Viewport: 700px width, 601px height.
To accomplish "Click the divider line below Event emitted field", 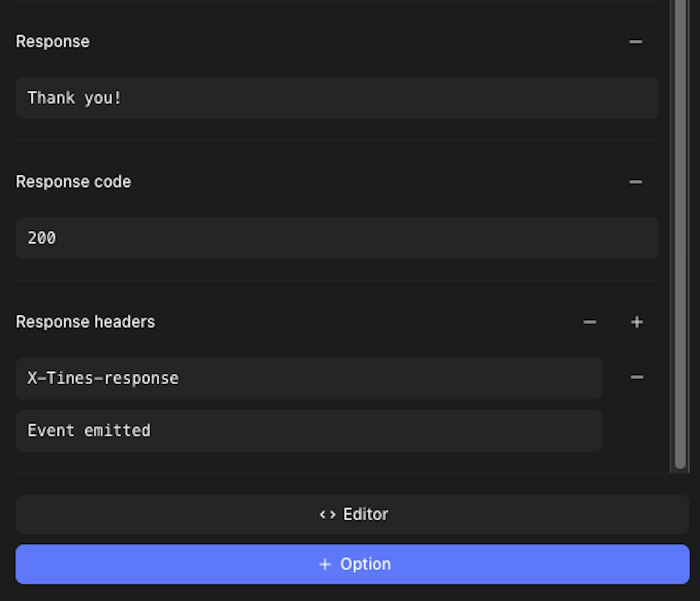I will click(x=337, y=473).
